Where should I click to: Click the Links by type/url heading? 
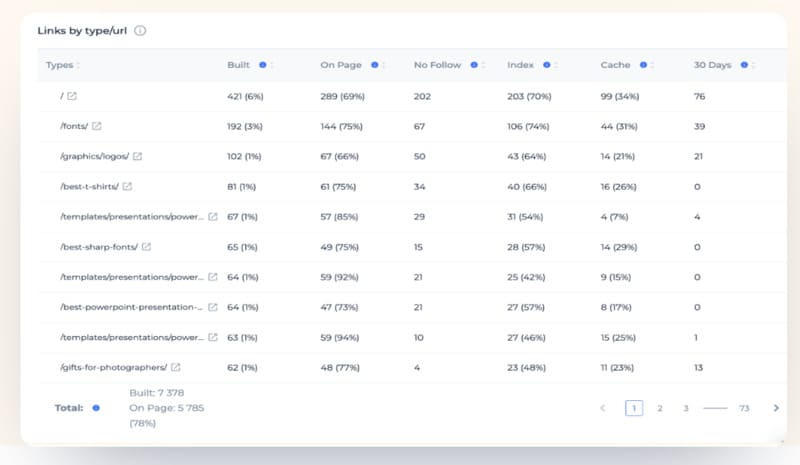pos(82,31)
